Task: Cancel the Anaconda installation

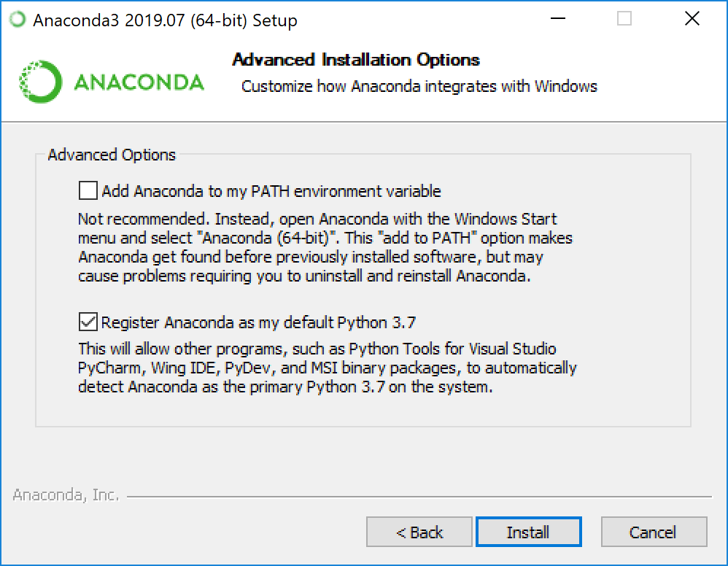Action: point(654,532)
